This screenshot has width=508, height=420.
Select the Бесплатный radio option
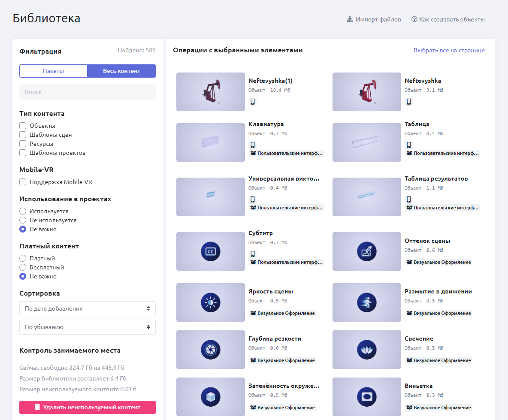[x=23, y=267]
